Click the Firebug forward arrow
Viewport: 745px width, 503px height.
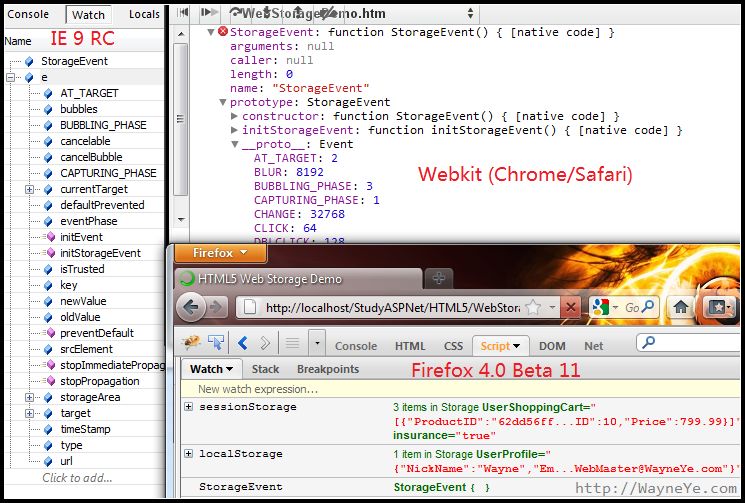[x=265, y=343]
